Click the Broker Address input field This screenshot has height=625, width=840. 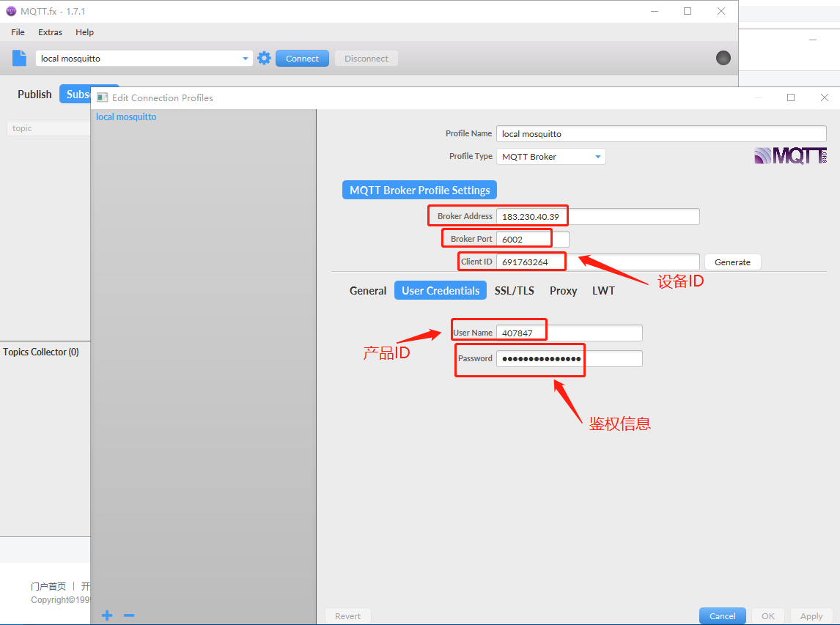[x=597, y=217]
